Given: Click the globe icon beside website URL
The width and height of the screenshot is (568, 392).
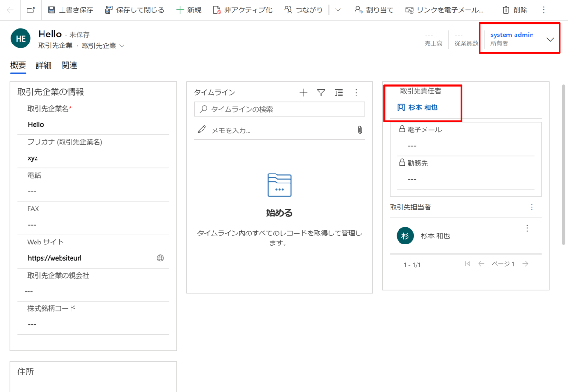Looking at the screenshot, I should coord(160,258).
